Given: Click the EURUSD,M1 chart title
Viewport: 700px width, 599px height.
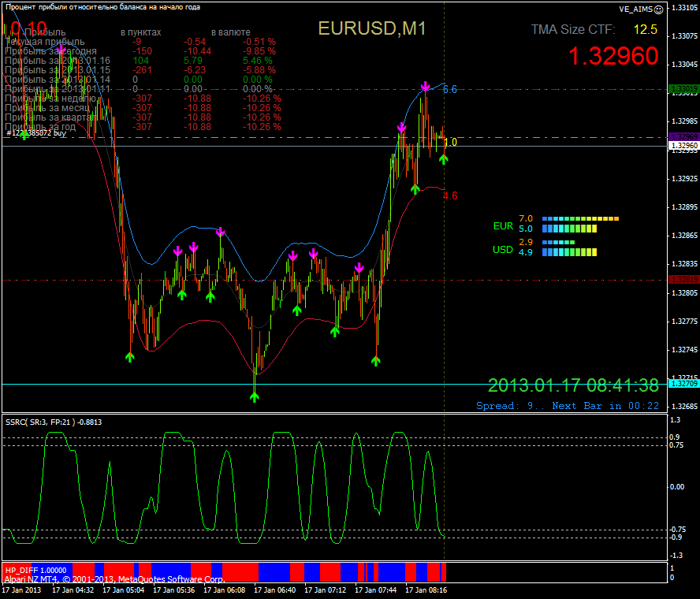Looking at the screenshot, I should tap(372, 28).
